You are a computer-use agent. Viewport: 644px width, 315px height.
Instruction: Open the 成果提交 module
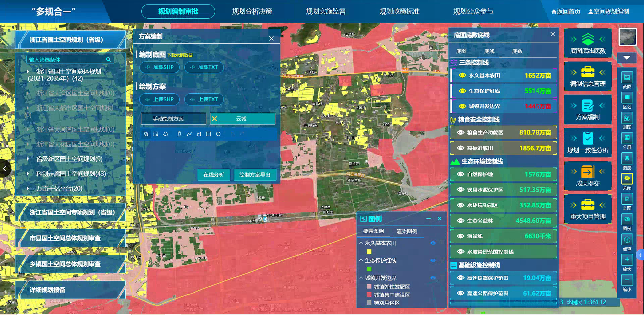click(x=587, y=176)
